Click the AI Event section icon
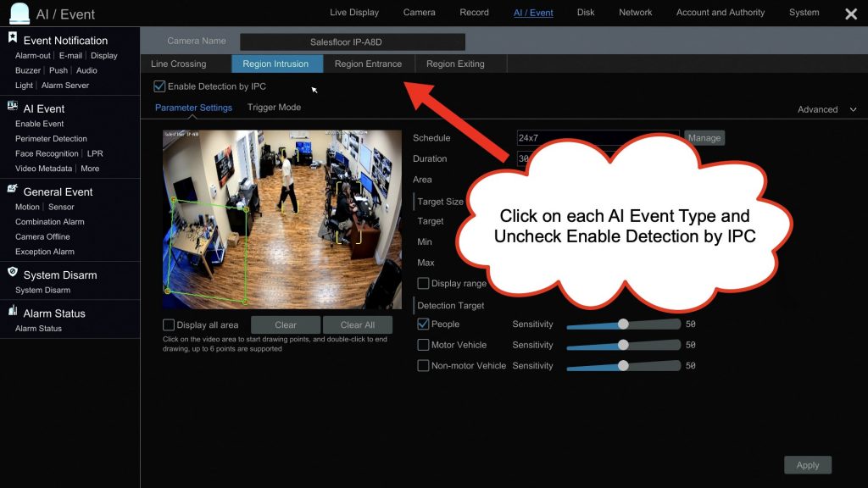This screenshot has height=488, width=868. tap(13, 107)
